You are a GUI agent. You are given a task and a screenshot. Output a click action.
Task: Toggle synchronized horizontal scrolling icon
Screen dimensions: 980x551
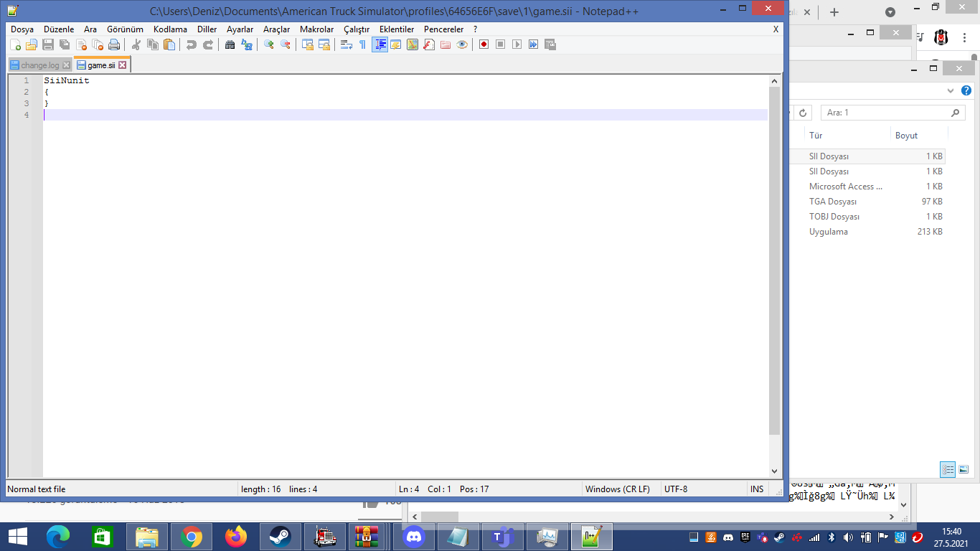coord(324,44)
